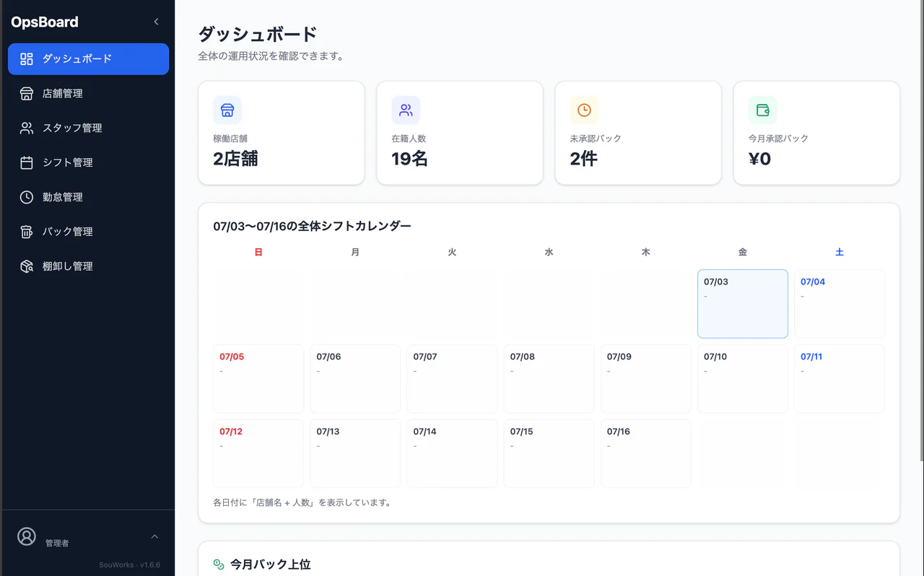The height and width of the screenshot is (576, 924).
Task: Click the 19名 headcount value
Action: pos(409,159)
